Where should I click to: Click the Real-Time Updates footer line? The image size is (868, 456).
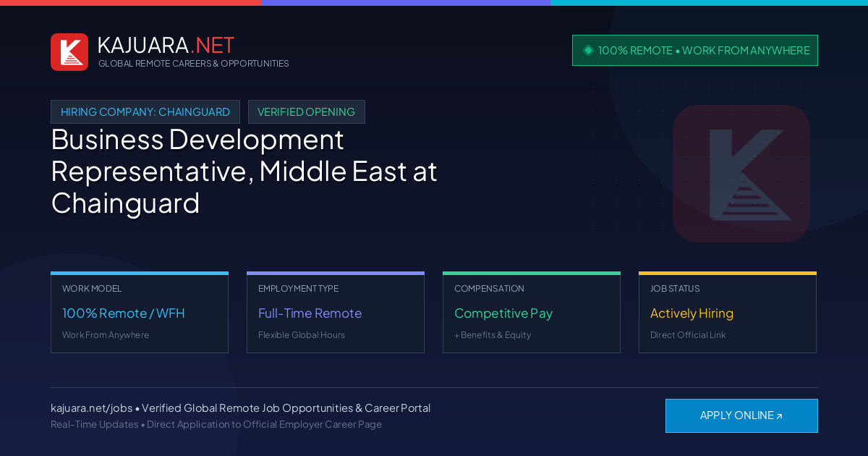(x=216, y=424)
